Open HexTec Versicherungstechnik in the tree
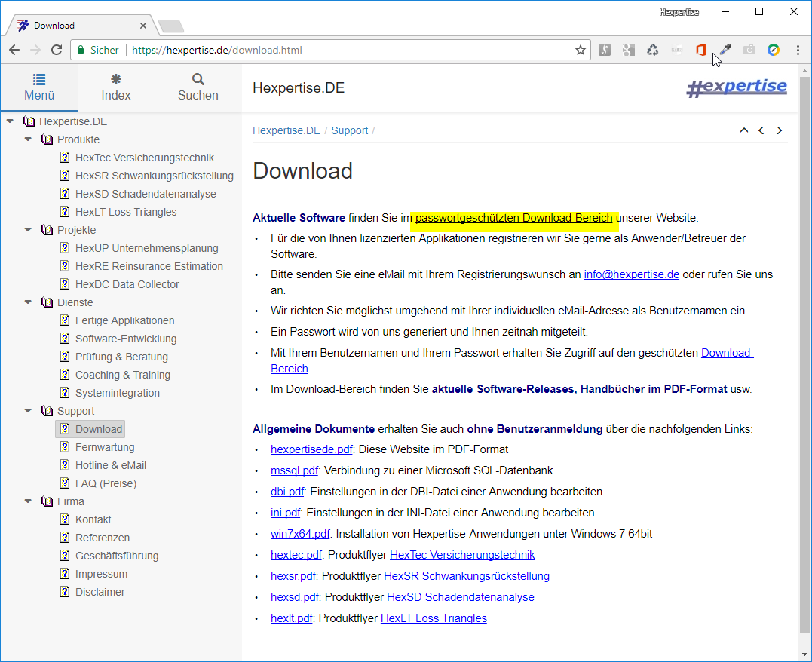The height and width of the screenshot is (662, 812). tap(145, 158)
